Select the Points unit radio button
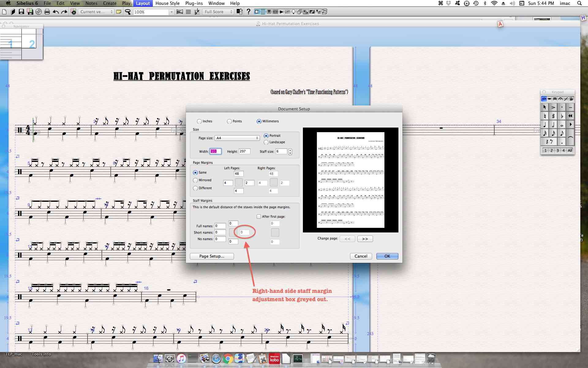The height and width of the screenshot is (368, 588). (229, 121)
